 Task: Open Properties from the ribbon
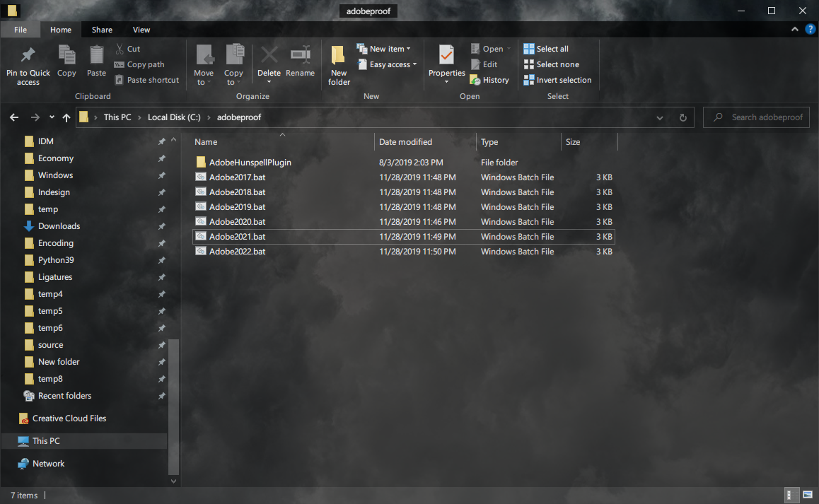[446, 55]
